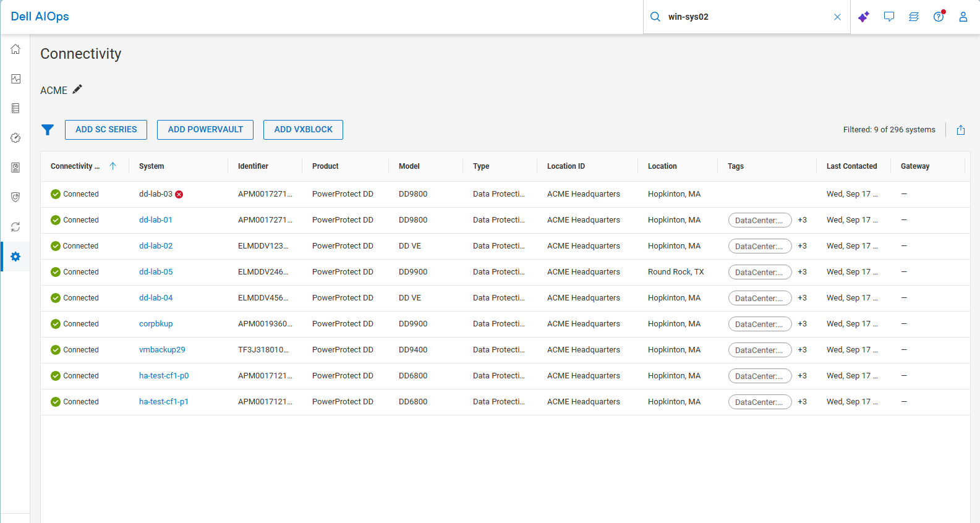Open the feedback chat icon
Image resolution: width=980 pixels, height=523 pixels.
coord(889,17)
